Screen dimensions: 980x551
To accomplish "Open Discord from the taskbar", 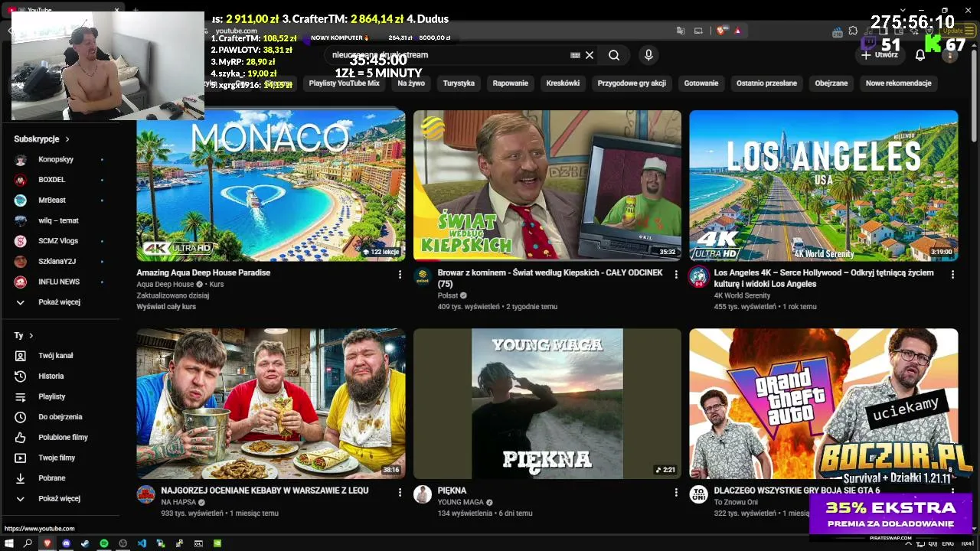I will point(66,543).
